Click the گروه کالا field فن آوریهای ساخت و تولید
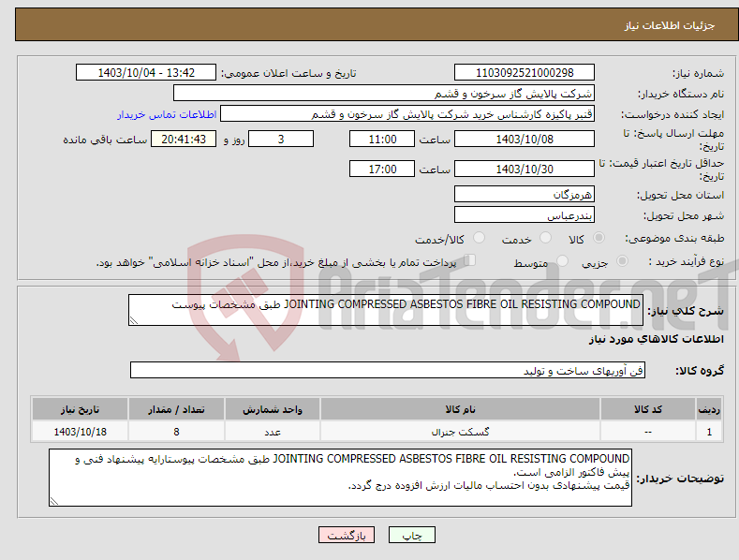739x560 pixels. click(388, 370)
